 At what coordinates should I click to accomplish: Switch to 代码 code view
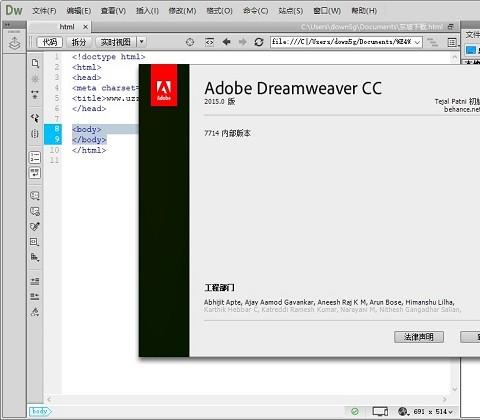coord(50,42)
